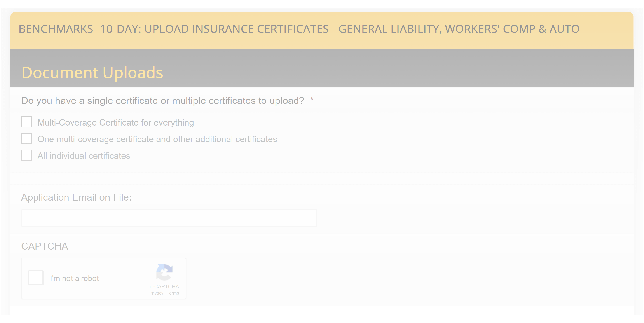644x323 pixels.
Task: Focus the Application Email on File field
Action: click(169, 218)
